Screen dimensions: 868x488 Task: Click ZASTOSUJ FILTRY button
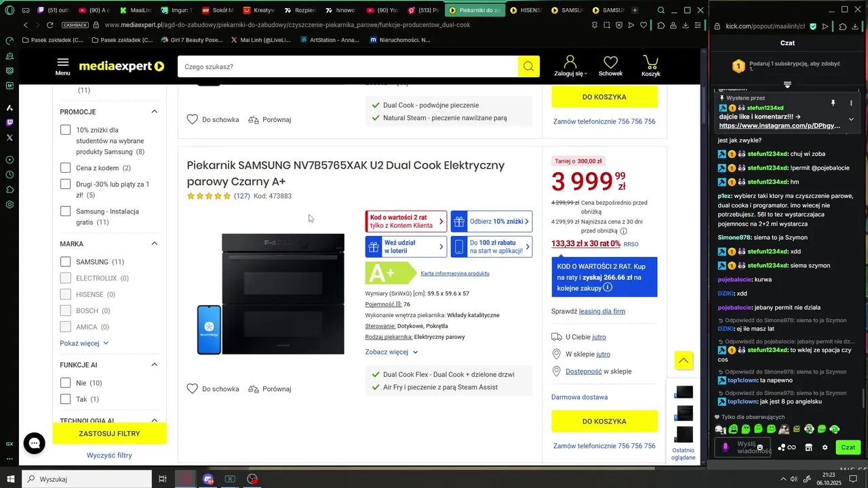click(x=109, y=434)
